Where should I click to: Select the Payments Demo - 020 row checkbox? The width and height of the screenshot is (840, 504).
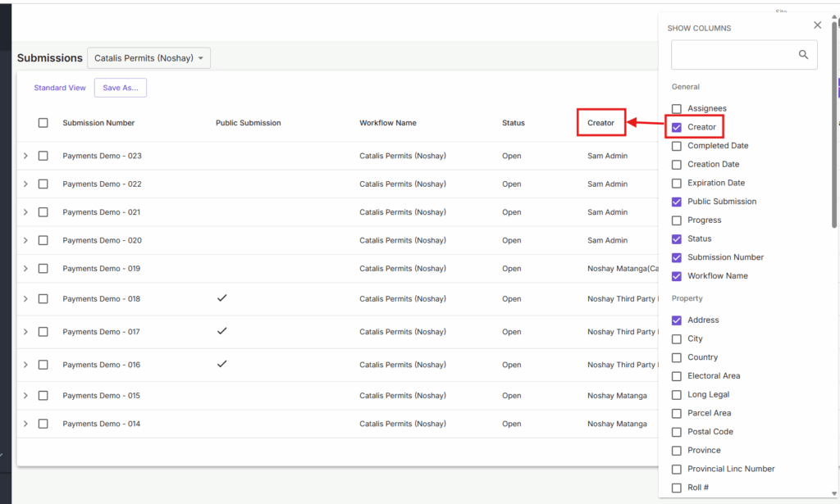pyautogui.click(x=43, y=240)
